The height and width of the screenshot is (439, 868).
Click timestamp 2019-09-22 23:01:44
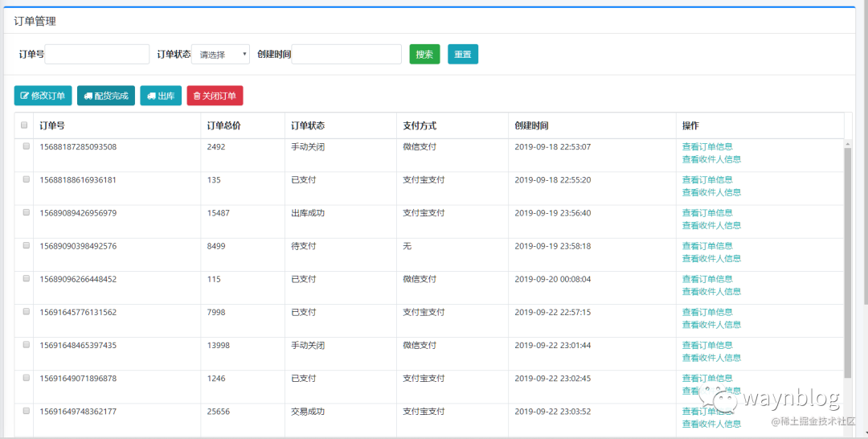[552, 345]
